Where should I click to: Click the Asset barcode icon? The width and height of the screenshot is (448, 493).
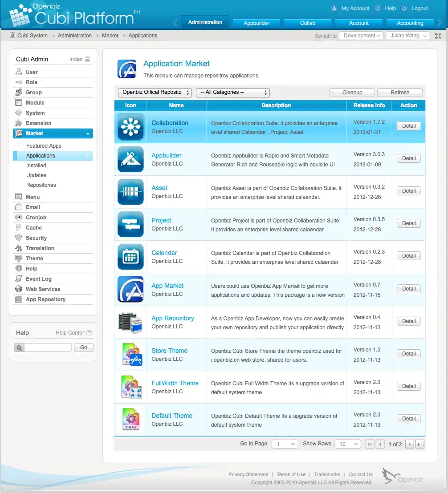point(130,192)
